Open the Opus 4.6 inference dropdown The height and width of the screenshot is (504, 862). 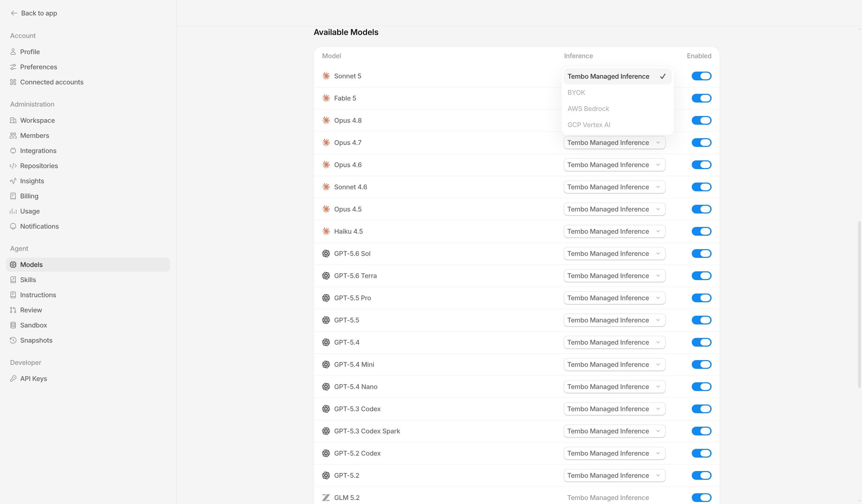click(x=614, y=165)
